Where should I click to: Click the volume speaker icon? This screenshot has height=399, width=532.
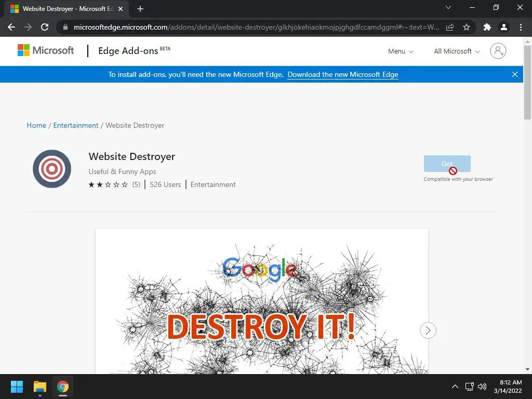point(482,387)
